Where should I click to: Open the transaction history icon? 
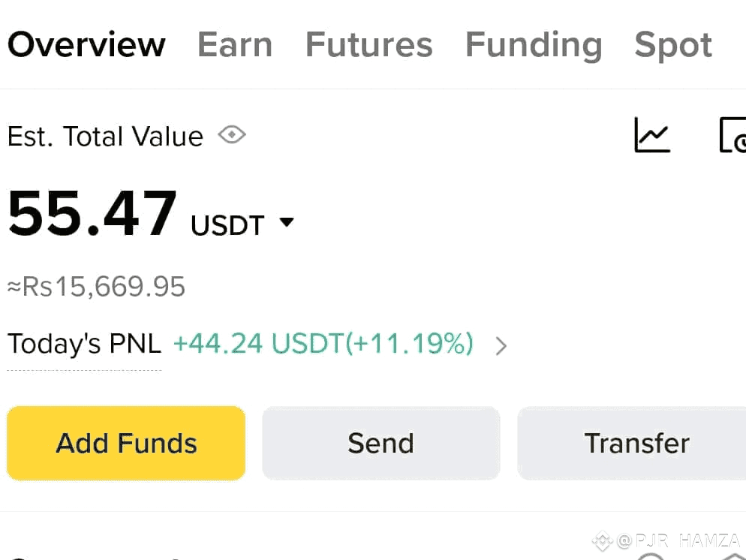tap(732, 135)
